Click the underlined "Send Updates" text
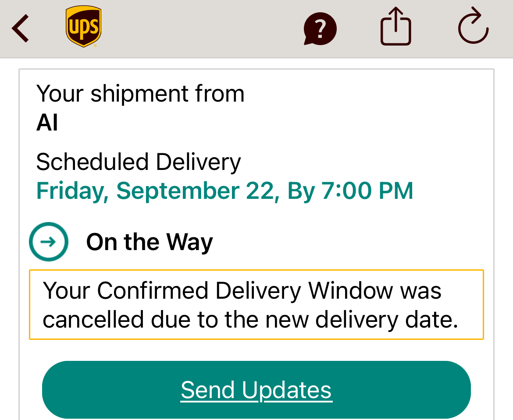Viewport: 513px width, 420px height. (256, 390)
